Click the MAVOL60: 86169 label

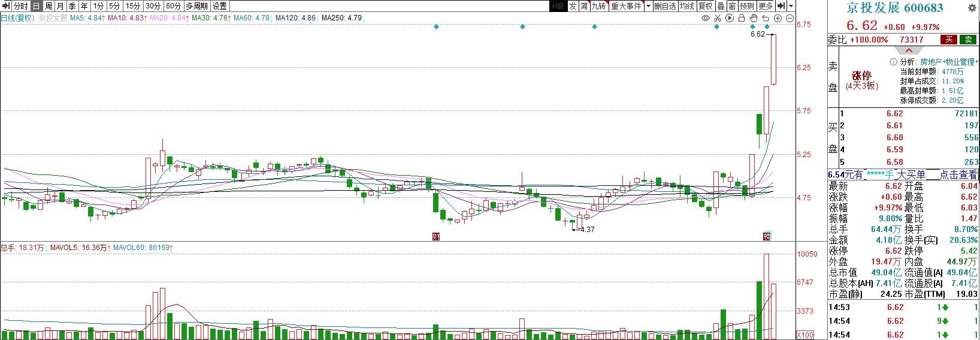tap(143, 247)
